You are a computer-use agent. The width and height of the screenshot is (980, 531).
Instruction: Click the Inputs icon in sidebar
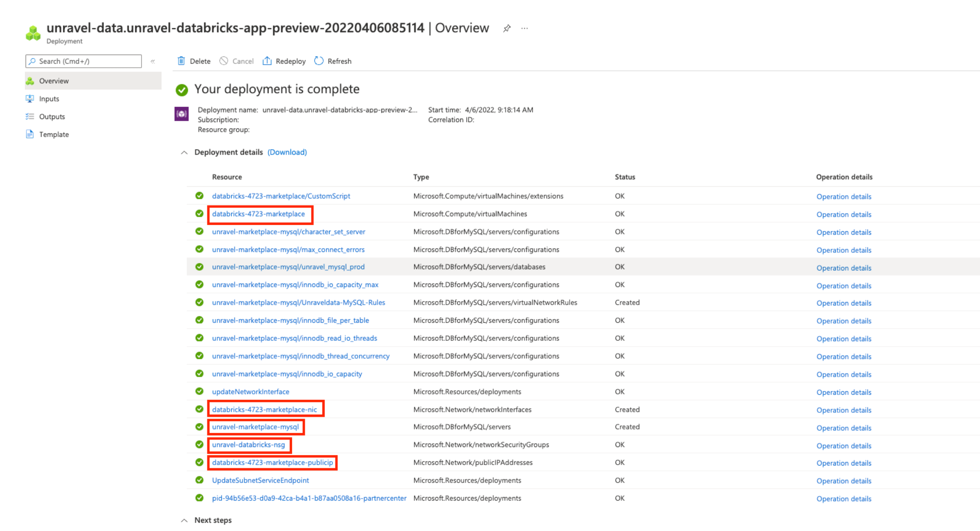[30, 99]
